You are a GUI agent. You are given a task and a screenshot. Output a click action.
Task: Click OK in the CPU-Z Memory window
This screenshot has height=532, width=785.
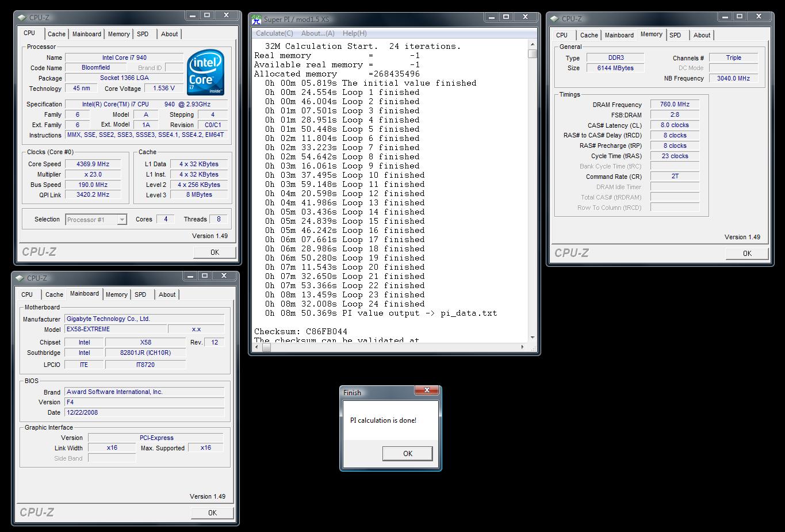click(x=747, y=253)
